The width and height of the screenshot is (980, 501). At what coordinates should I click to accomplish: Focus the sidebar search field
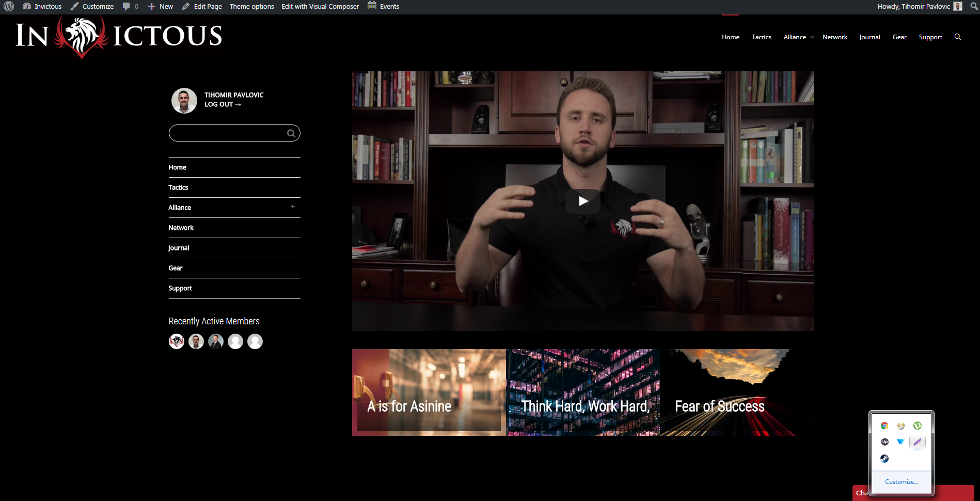coord(234,133)
